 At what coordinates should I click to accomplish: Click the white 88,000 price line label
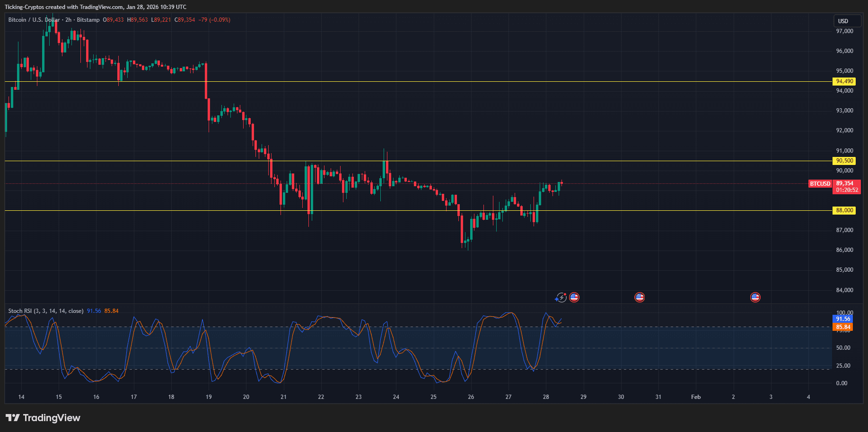844,210
